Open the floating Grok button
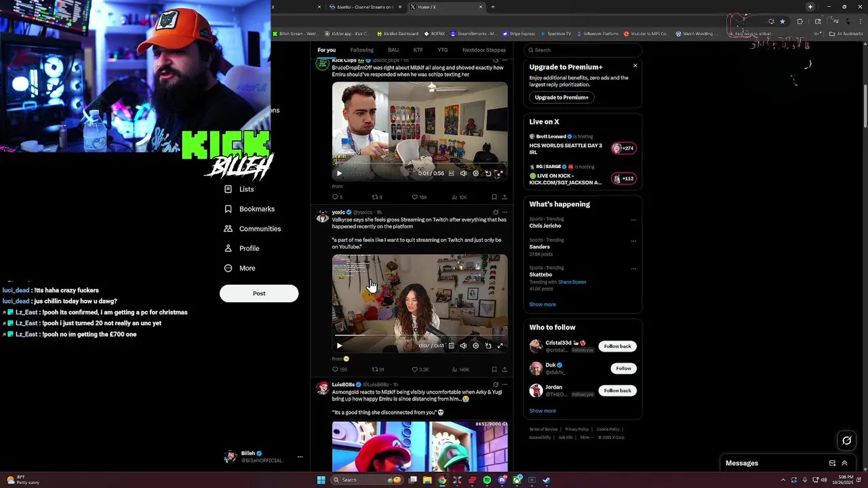 [x=846, y=441]
